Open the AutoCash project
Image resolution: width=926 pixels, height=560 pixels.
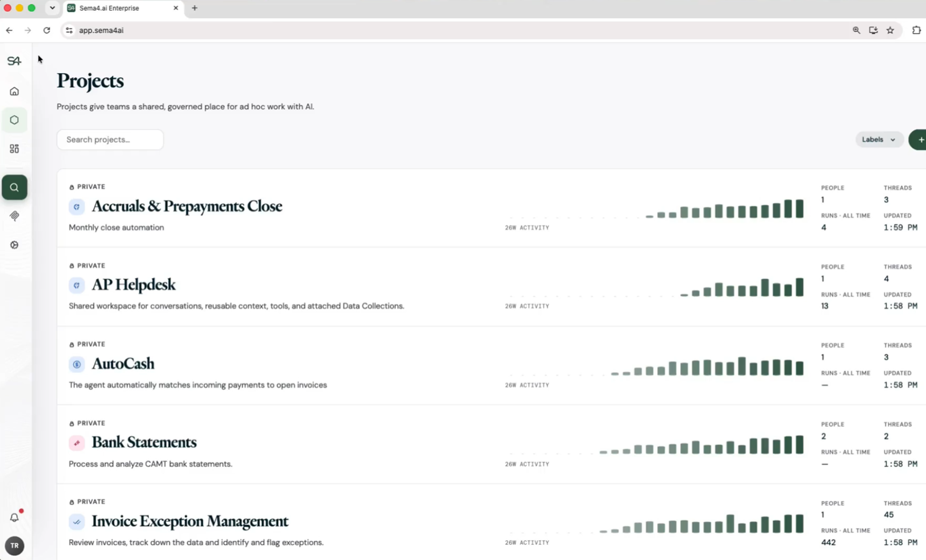coord(123,364)
